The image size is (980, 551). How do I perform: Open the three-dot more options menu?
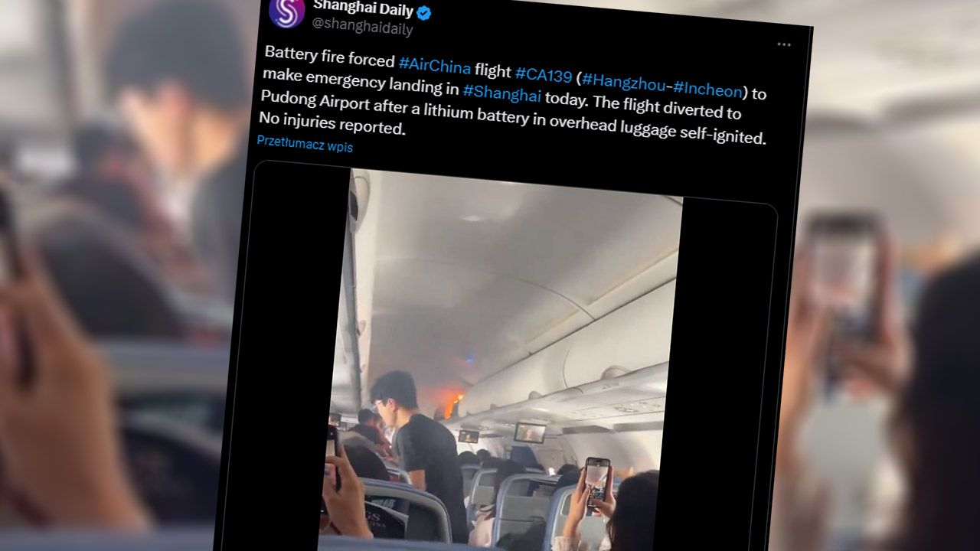coord(784,44)
